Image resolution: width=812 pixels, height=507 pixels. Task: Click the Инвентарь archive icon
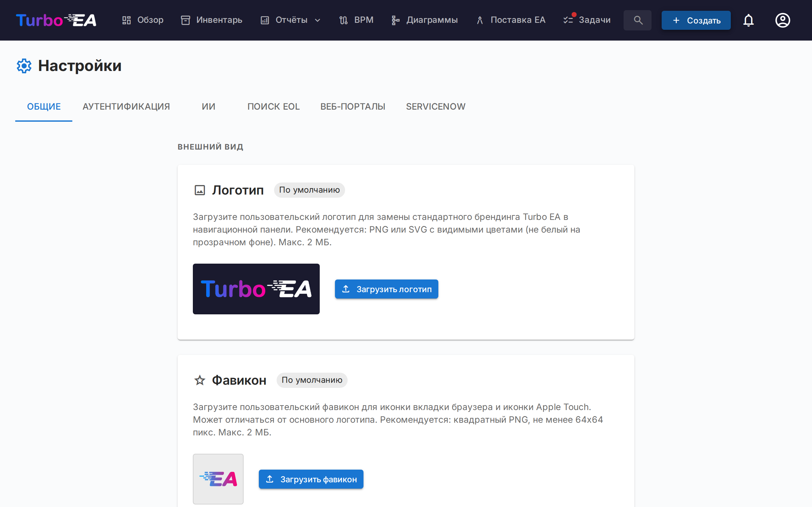[185, 20]
